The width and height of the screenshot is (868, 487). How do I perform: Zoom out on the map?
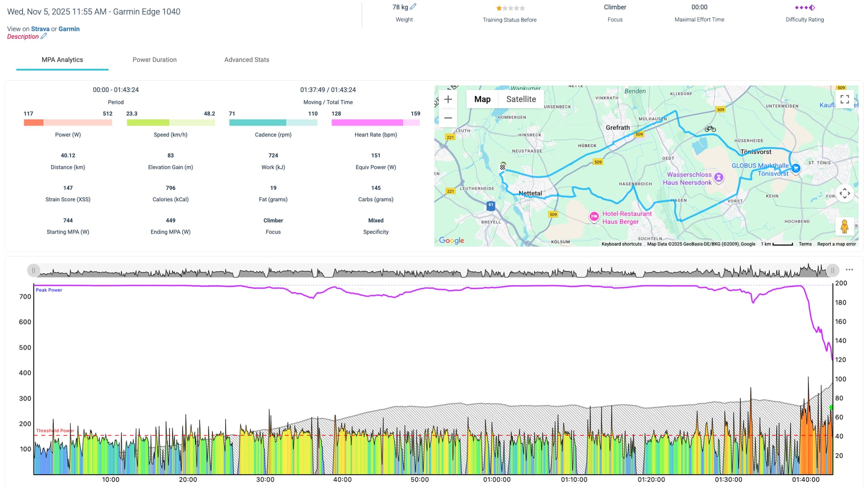pos(448,118)
